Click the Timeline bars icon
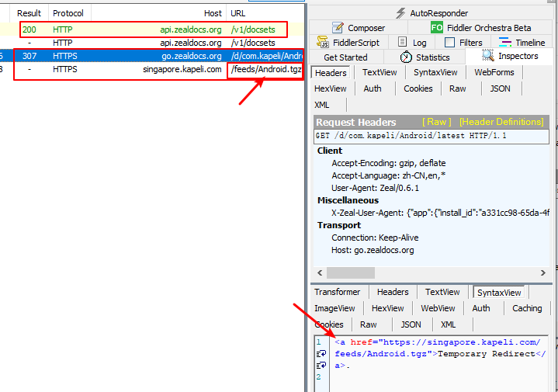This screenshot has height=392, width=558. pyautogui.click(x=505, y=43)
